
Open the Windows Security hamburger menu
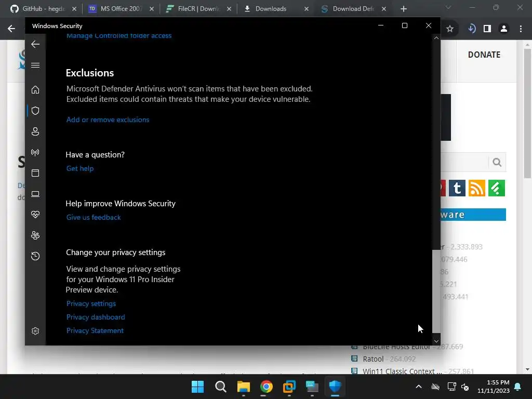35,65
